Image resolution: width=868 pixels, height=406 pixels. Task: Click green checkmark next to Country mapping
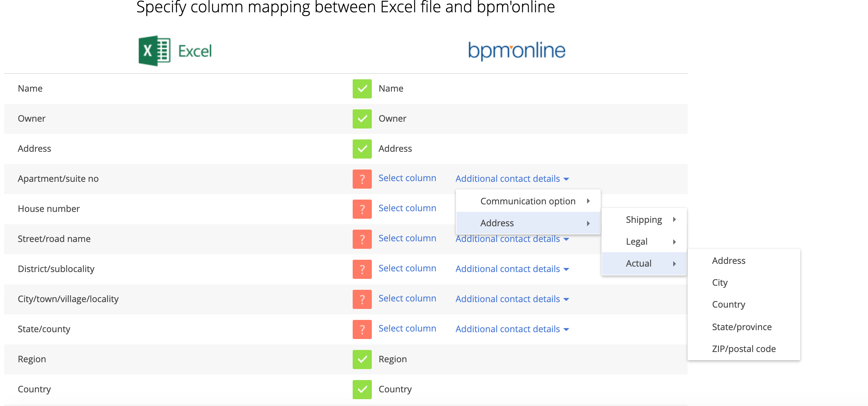(x=362, y=390)
